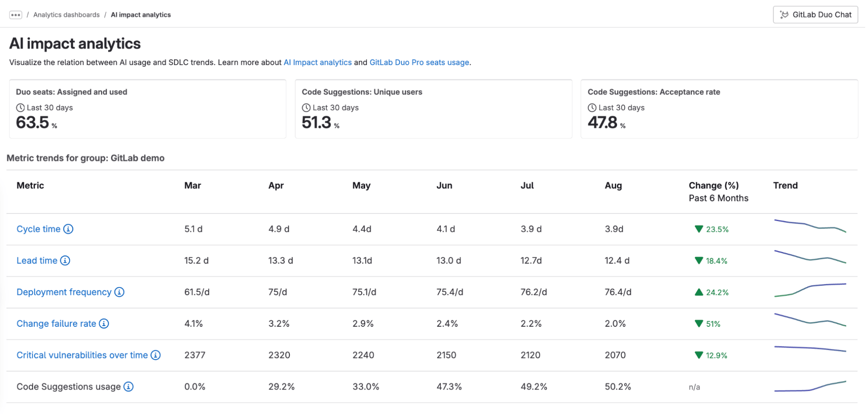The height and width of the screenshot is (414, 868).
Task: Click the info icon next to Lead time
Action: click(x=65, y=260)
